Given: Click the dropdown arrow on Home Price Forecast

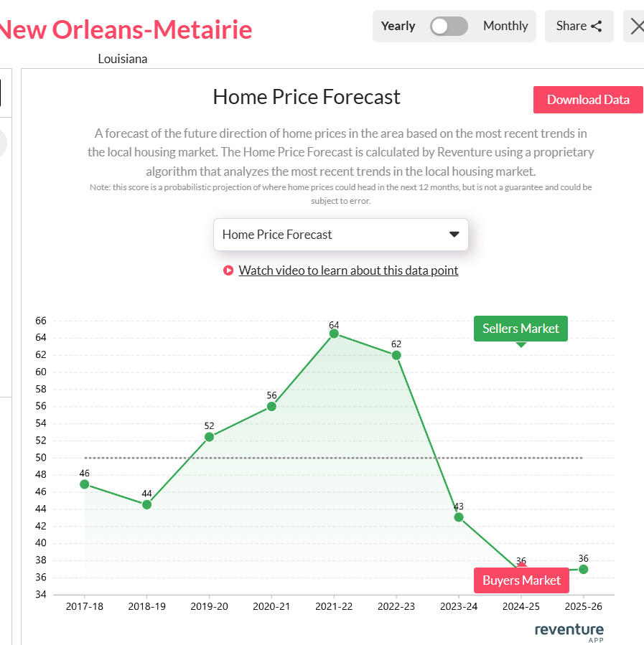Looking at the screenshot, I should (454, 235).
